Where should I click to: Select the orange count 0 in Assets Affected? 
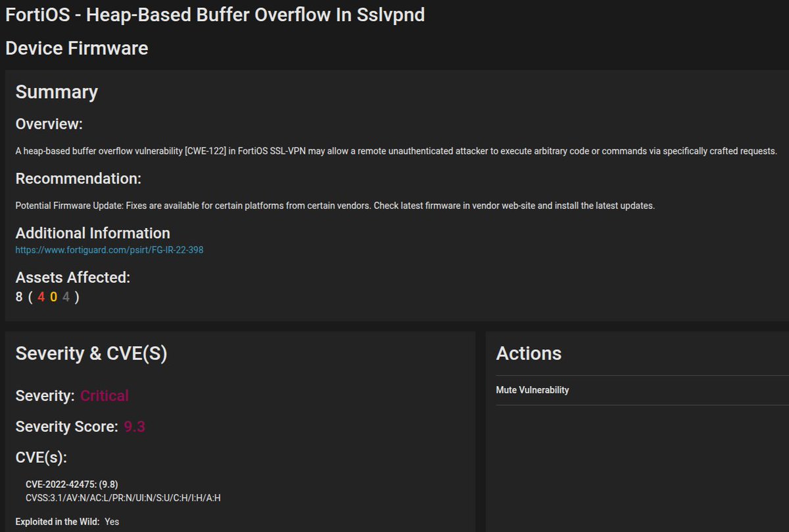tap(54, 297)
